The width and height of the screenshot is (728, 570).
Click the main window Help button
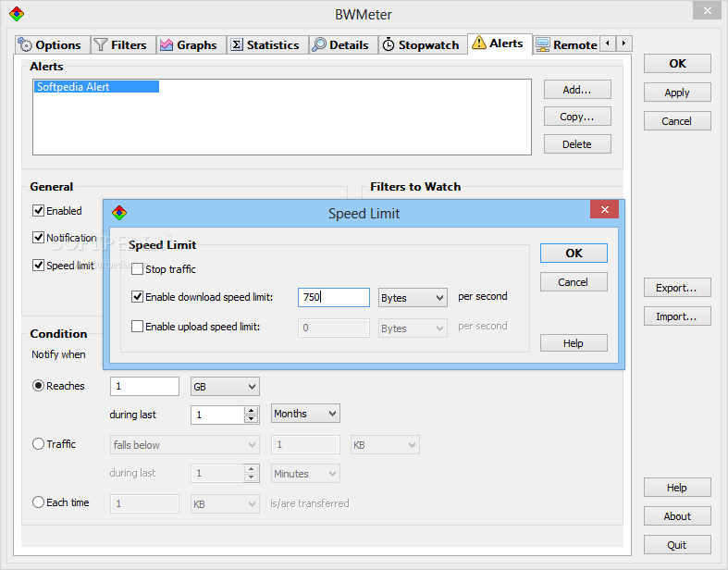pos(677,488)
